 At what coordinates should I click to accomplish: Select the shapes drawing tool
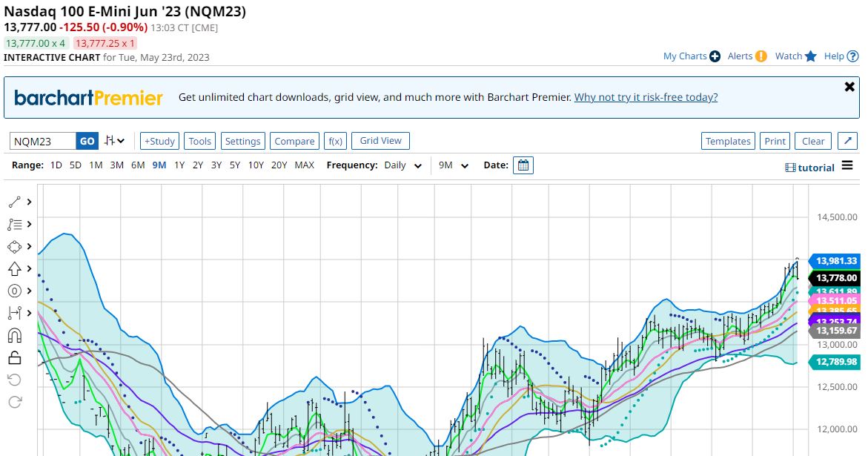tap(14, 246)
